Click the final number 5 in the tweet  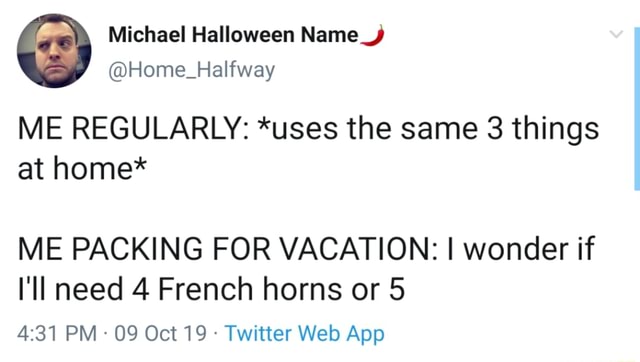(x=397, y=289)
